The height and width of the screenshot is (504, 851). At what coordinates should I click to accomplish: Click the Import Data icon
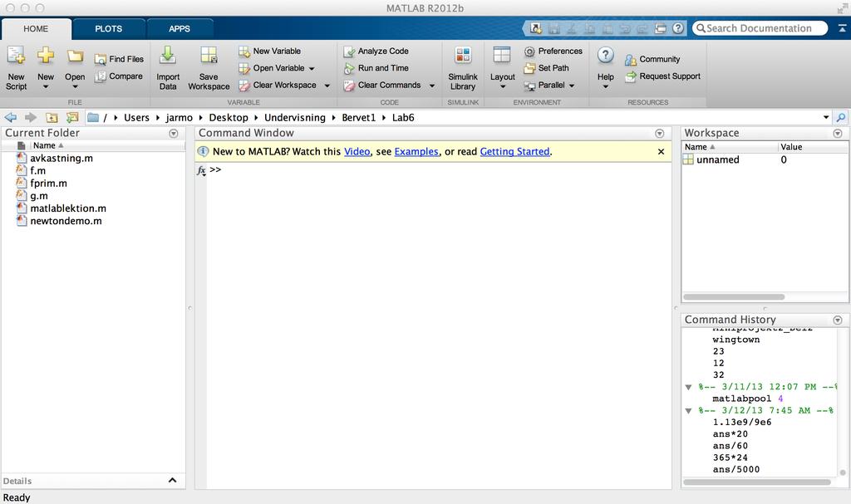(168, 56)
